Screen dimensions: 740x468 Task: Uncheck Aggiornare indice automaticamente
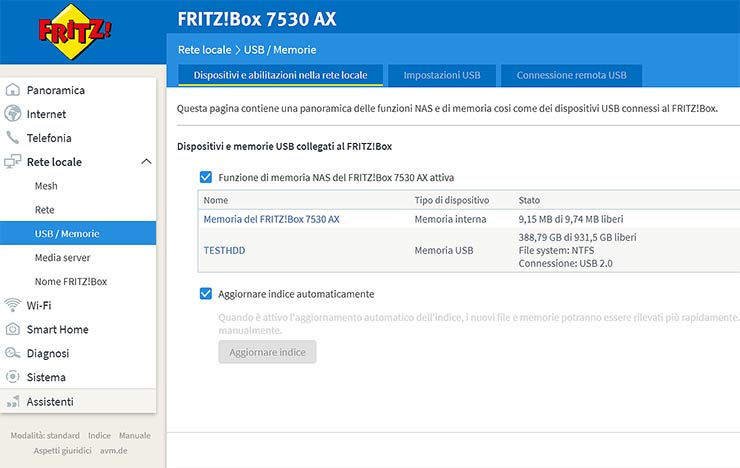tap(206, 294)
